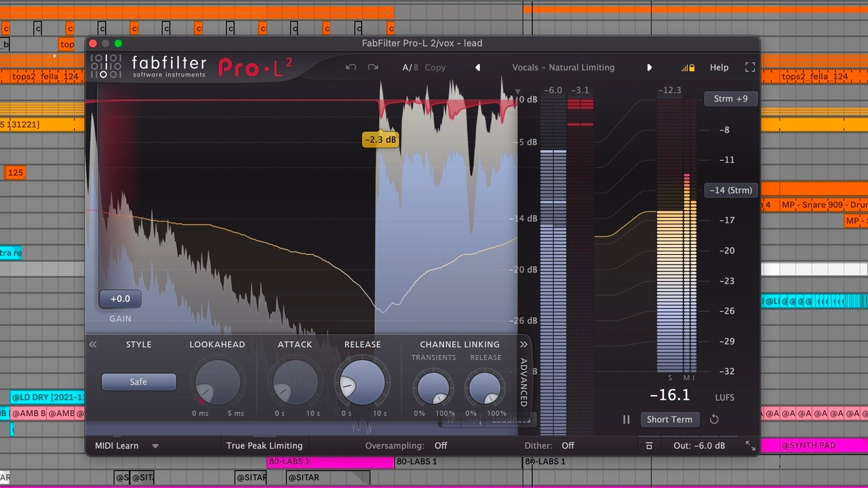This screenshot has width=868, height=488.
Task: Undo the last change in Pro-L 2
Action: coord(351,67)
